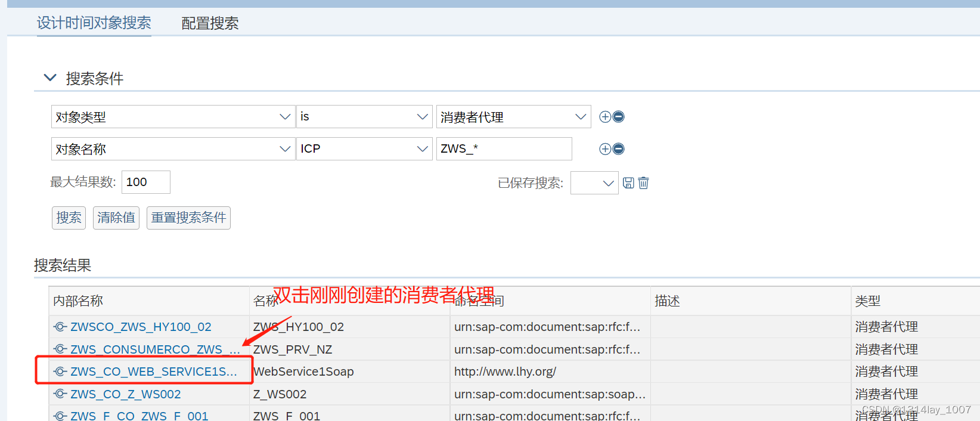Add criteria row after 对象名称 row
The height and width of the screenshot is (421, 980).
(x=605, y=149)
